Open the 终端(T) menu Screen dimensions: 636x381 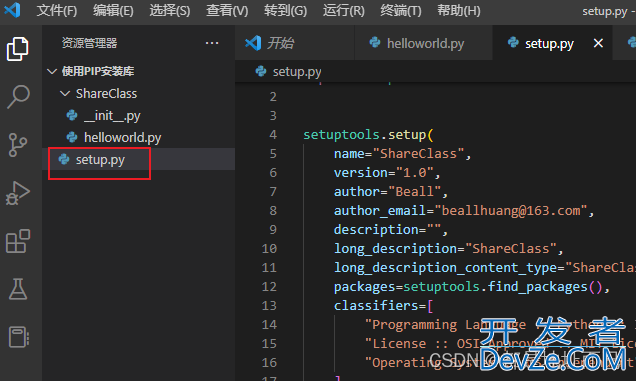(x=401, y=11)
